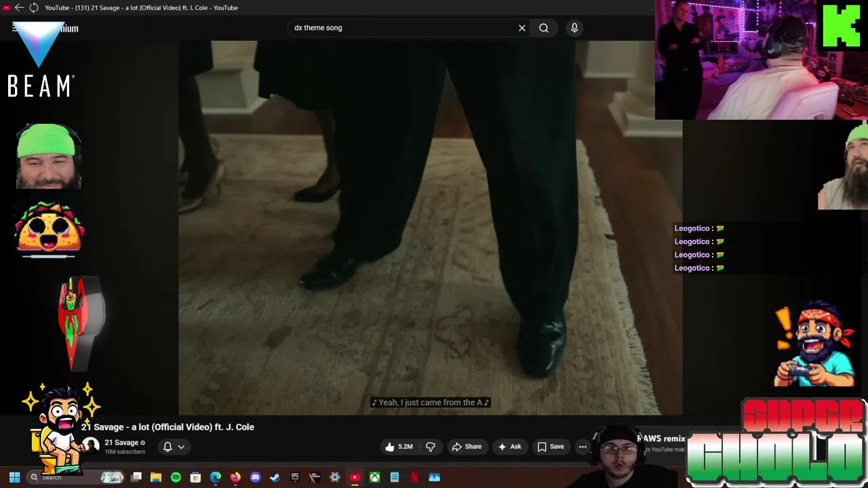Open Discord from the taskbar
This screenshot has width=868, height=488.
tap(255, 477)
